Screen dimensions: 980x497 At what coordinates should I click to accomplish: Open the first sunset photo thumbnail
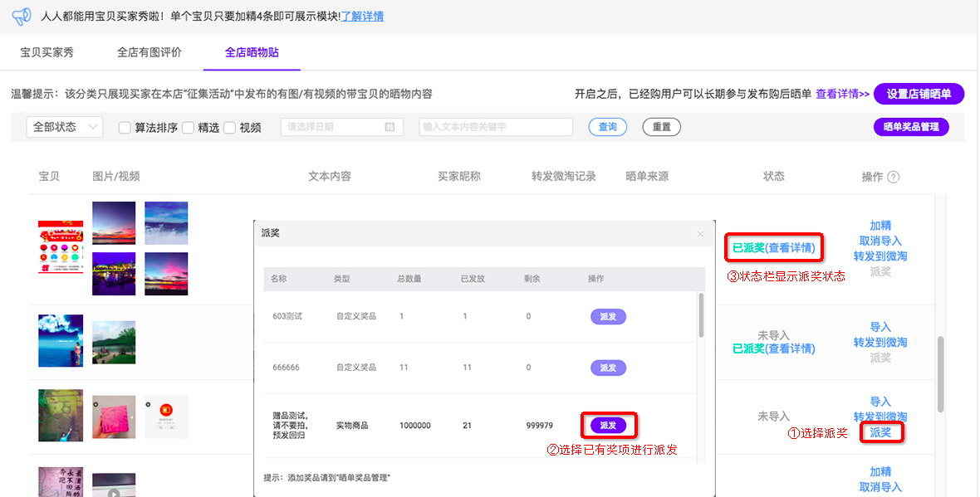point(114,222)
